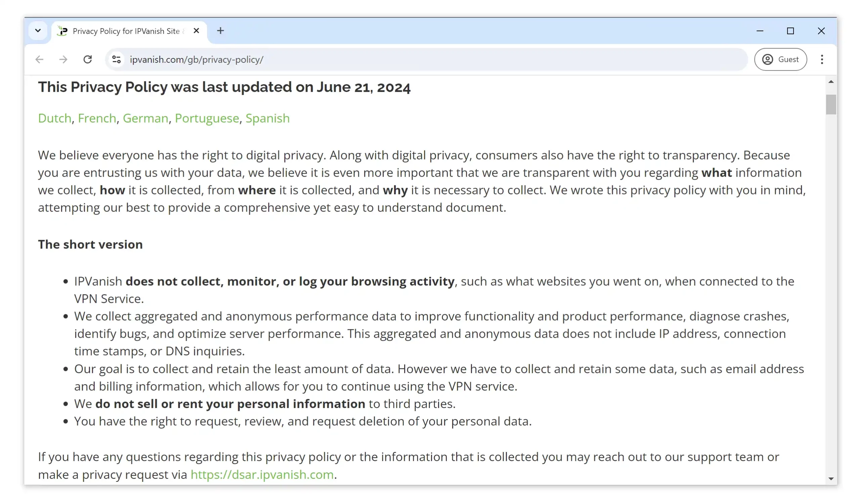
Task: Click 'The short version' heading
Action: pyautogui.click(x=90, y=244)
